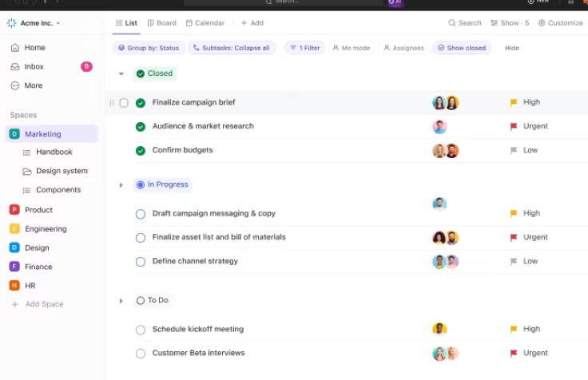Check the box for Finalize campaign brief

[x=124, y=103]
